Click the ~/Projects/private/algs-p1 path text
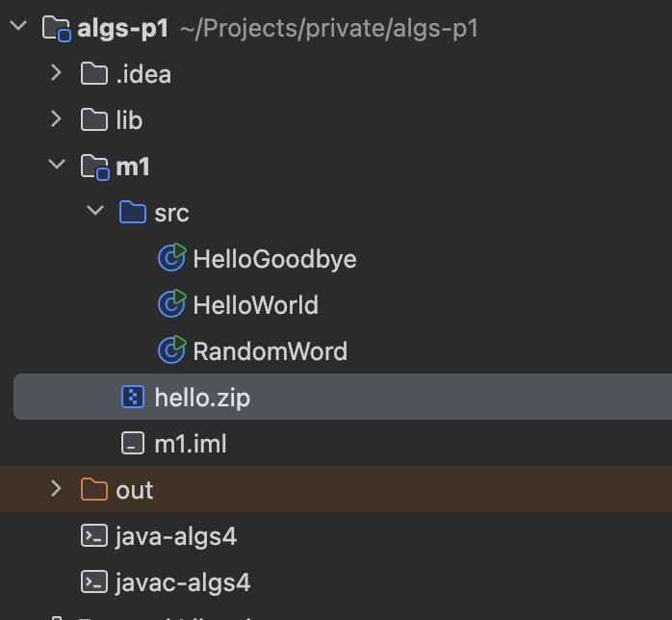This screenshot has height=620, width=672. point(329,29)
